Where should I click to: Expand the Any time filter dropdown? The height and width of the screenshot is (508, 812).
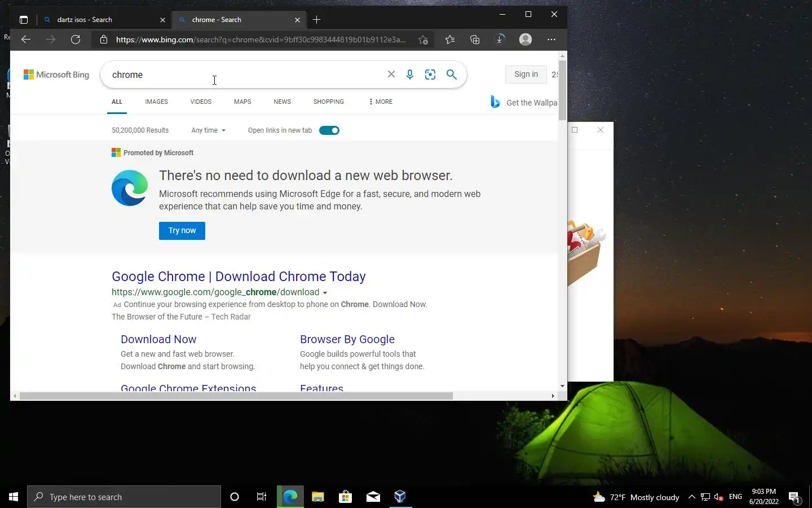coord(208,130)
